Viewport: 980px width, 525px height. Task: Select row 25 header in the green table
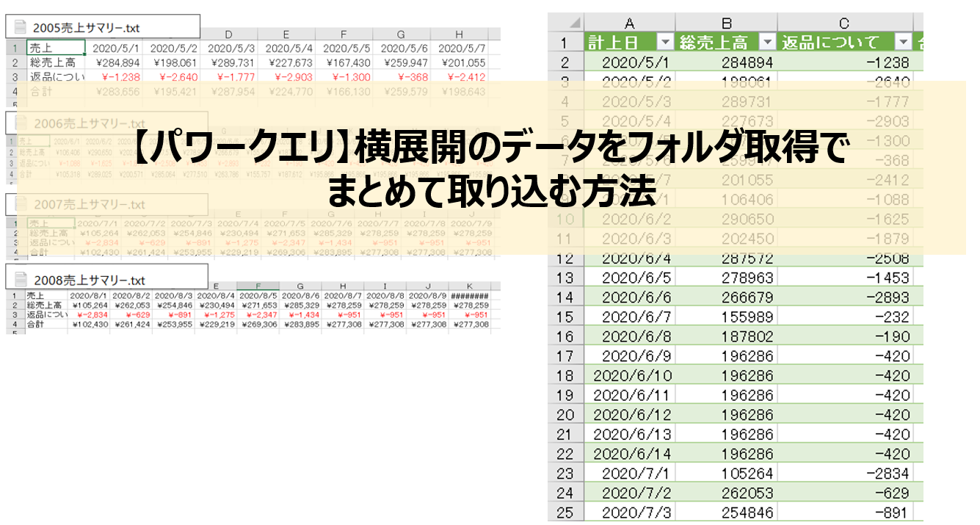pyautogui.click(x=565, y=512)
